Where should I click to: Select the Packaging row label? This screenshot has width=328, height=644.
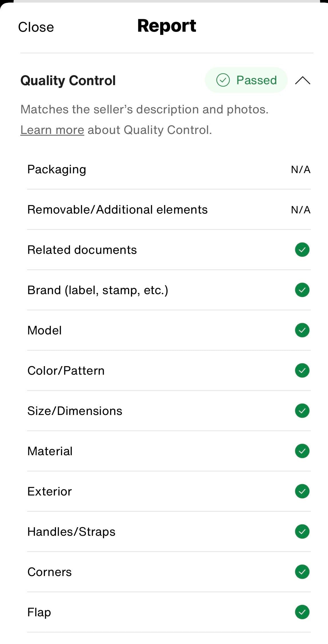pos(57,169)
